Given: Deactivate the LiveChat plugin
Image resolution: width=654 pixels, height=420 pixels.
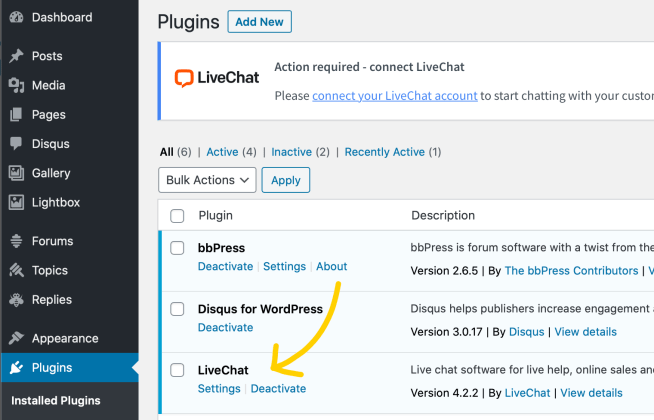Looking at the screenshot, I should pyautogui.click(x=278, y=389).
